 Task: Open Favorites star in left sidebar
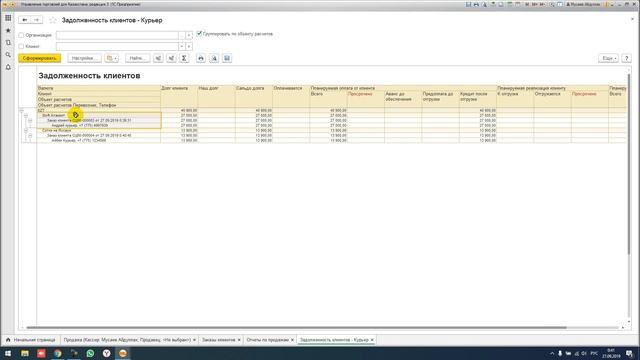point(8,30)
